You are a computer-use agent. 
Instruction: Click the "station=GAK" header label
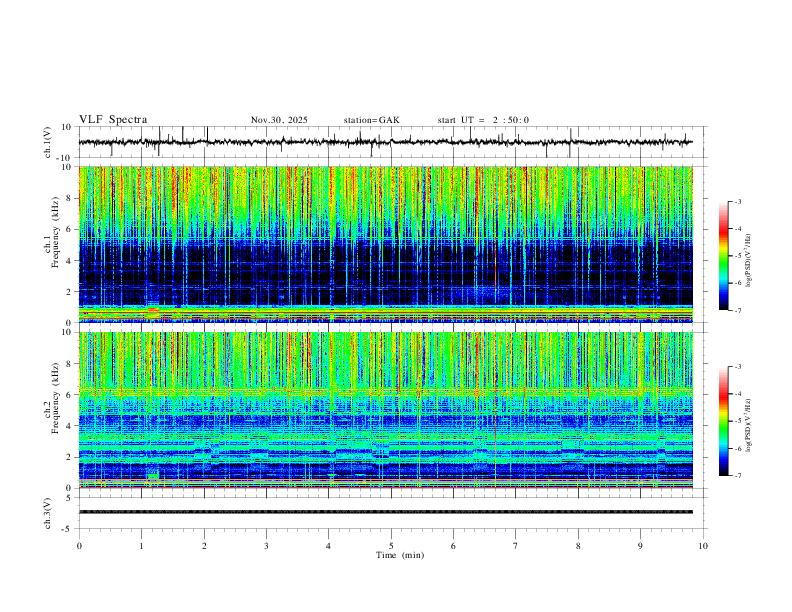click(371, 120)
